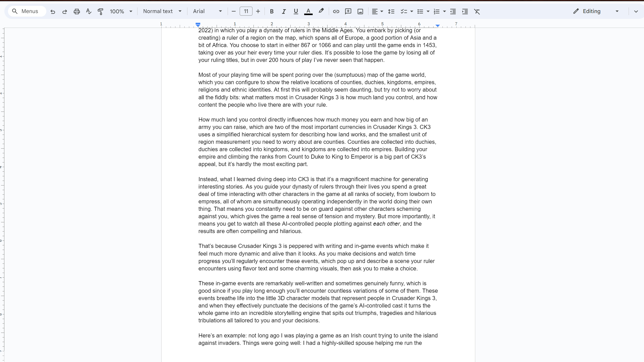This screenshot has height=362, width=644.
Task: Click the undo icon
Action: tap(53, 11)
